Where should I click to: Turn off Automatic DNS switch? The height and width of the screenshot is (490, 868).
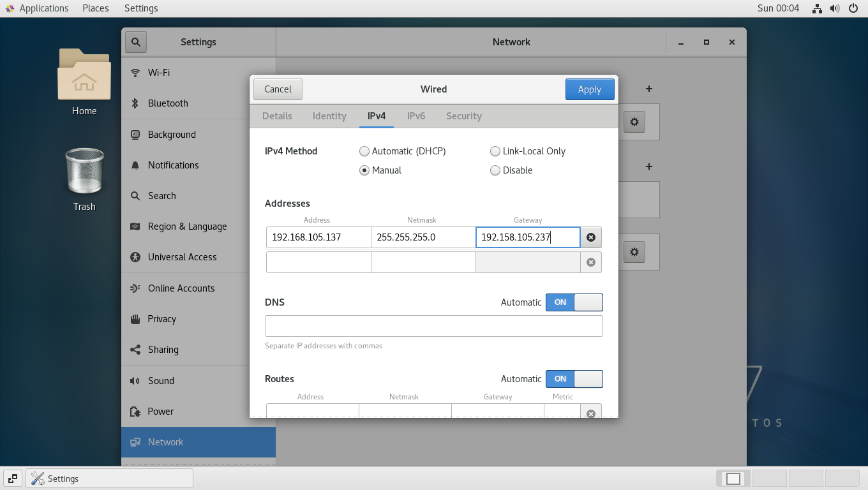point(574,302)
